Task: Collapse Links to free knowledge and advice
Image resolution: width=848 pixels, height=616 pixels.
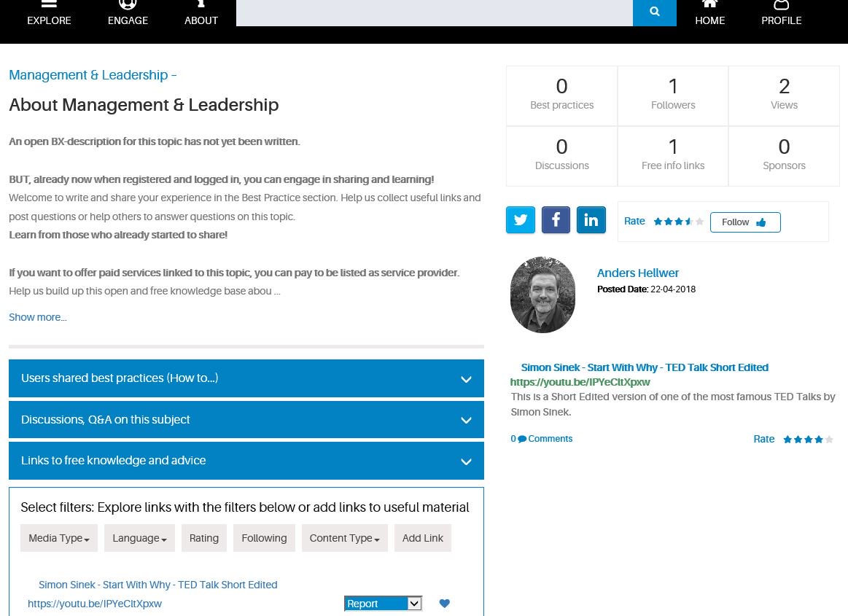Action: pos(246,461)
